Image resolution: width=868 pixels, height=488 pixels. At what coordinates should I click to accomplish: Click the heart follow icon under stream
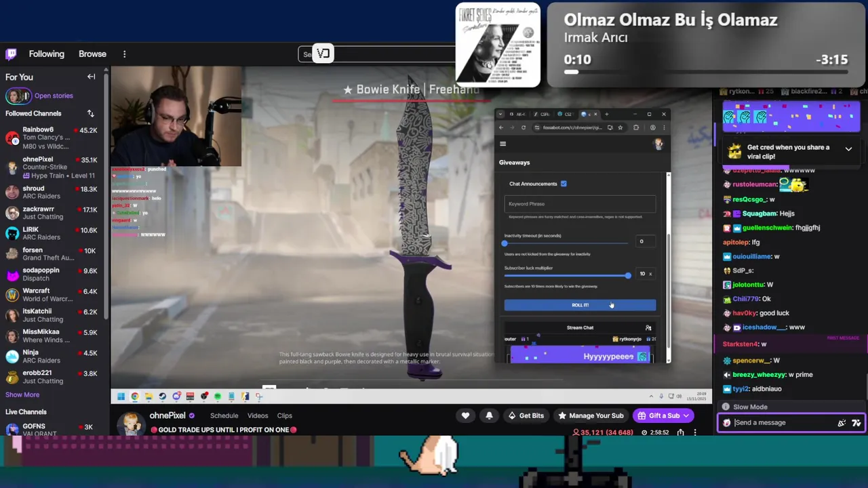pyautogui.click(x=465, y=415)
